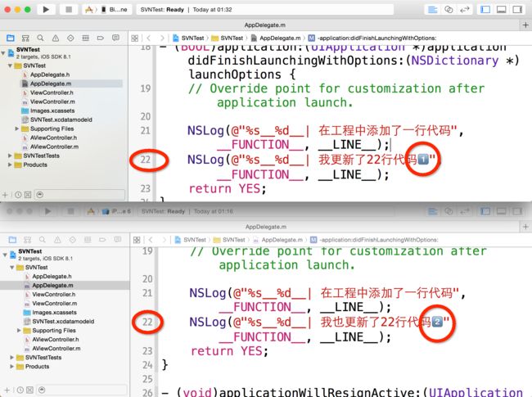Open Test navigator in top window
532x397 pixels.
click(x=70, y=38)
